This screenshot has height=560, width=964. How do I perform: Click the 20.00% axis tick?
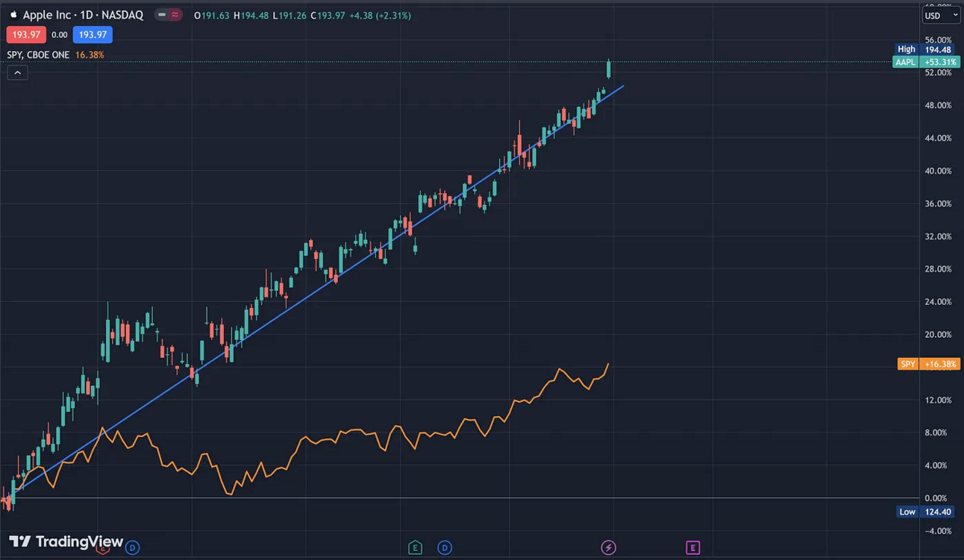[x=938, y=335]
